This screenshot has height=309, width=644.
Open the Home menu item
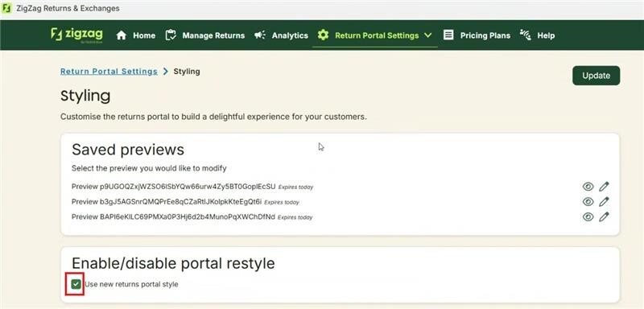144,35
